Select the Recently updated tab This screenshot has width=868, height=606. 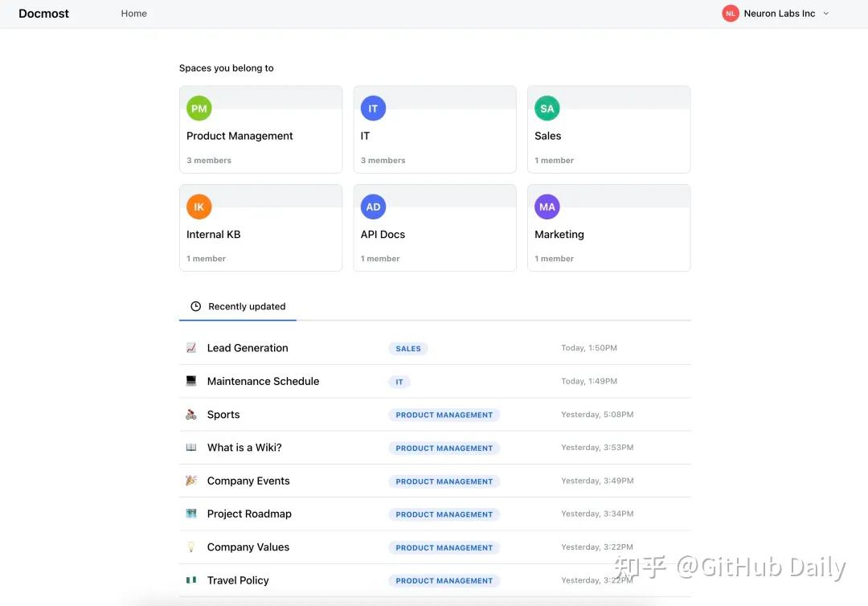point(238,306)
